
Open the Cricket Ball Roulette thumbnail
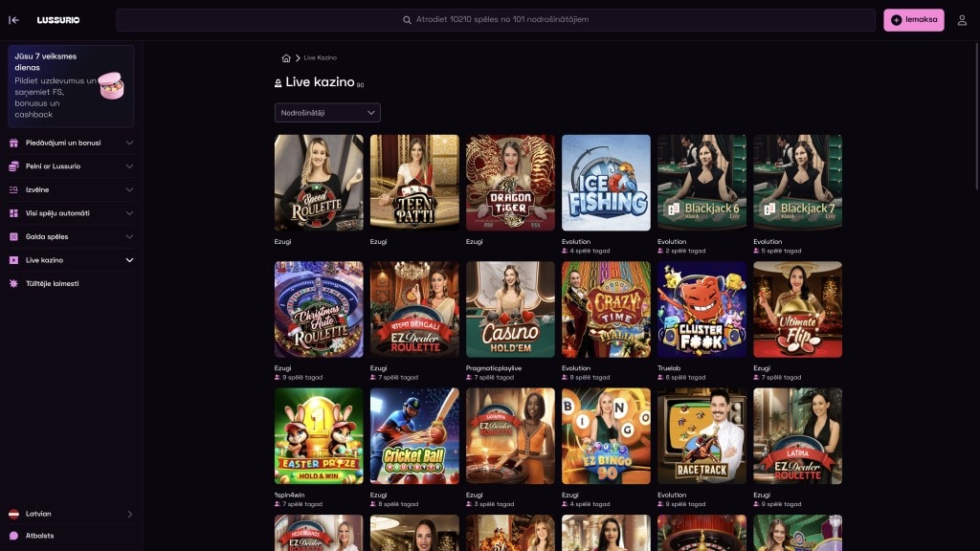click(x=414, y=436)
